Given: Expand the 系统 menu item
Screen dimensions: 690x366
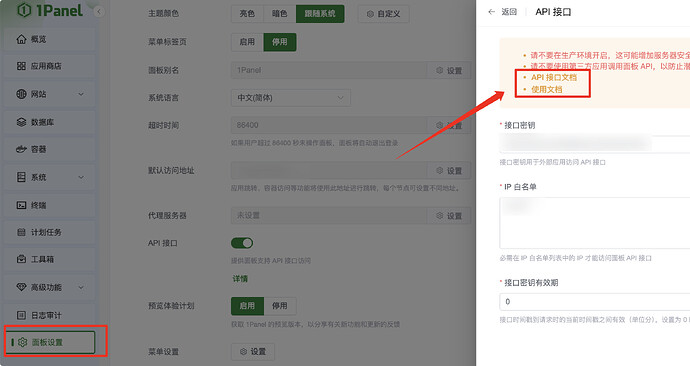Looking at the screenshot, I should click(49, 177).
